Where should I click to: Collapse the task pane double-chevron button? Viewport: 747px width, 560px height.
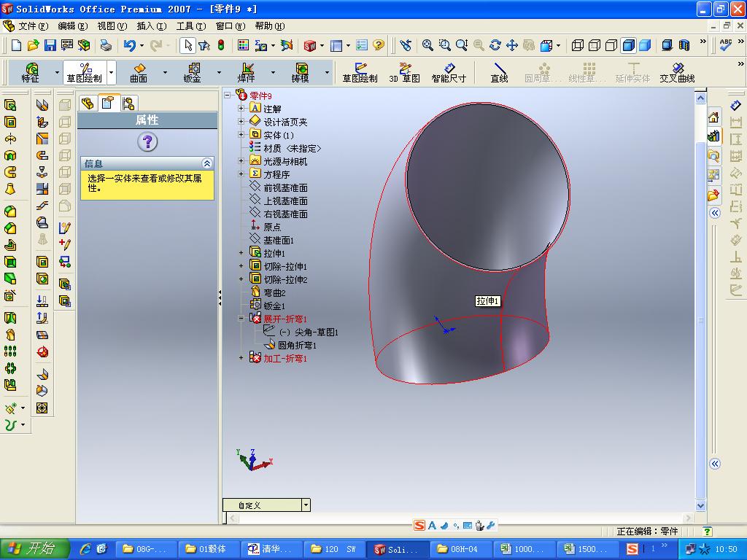(x=715, y=213)
